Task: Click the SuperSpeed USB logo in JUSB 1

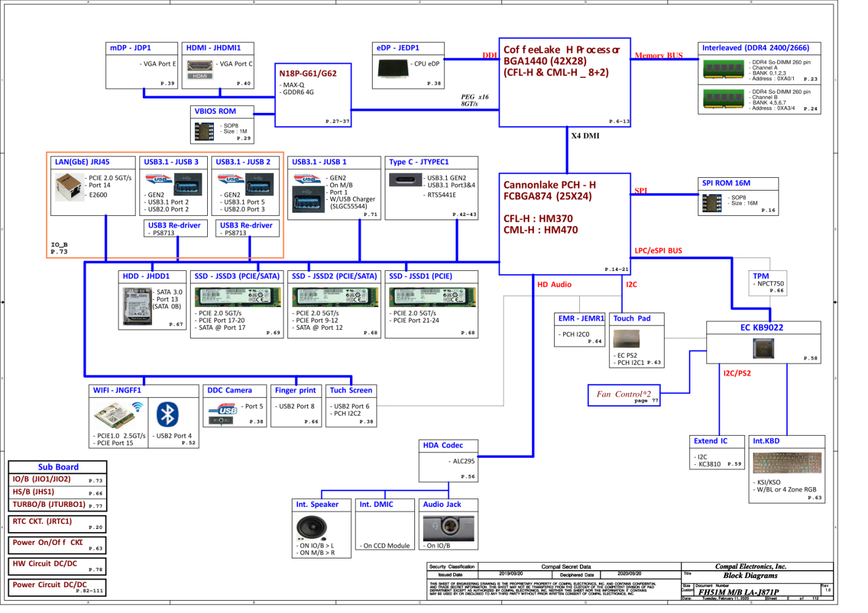Action: [307, 179]
